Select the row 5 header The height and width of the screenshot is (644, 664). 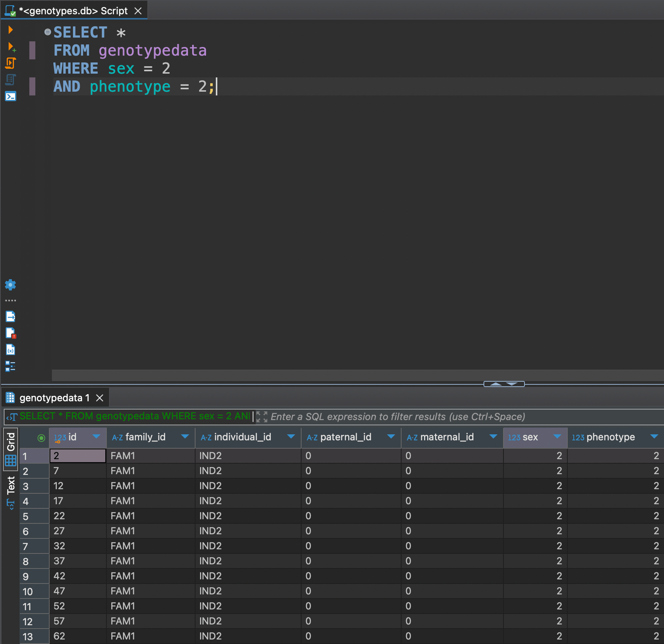click(34, 516)
